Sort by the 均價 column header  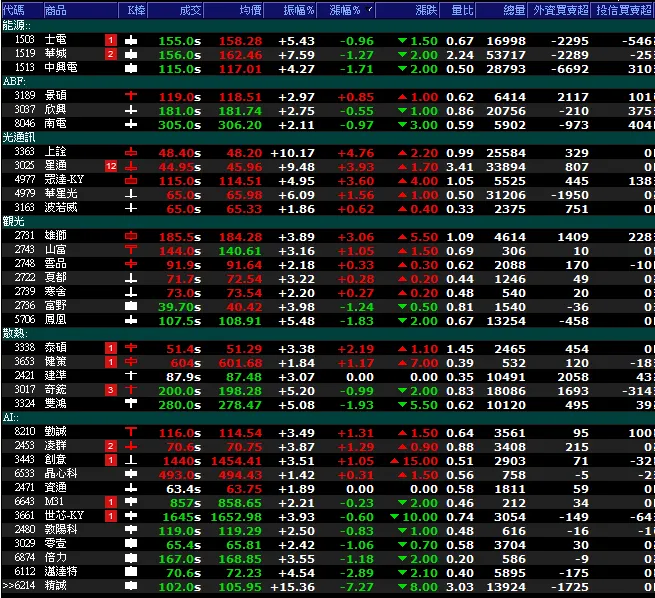[x=234, y=10]
